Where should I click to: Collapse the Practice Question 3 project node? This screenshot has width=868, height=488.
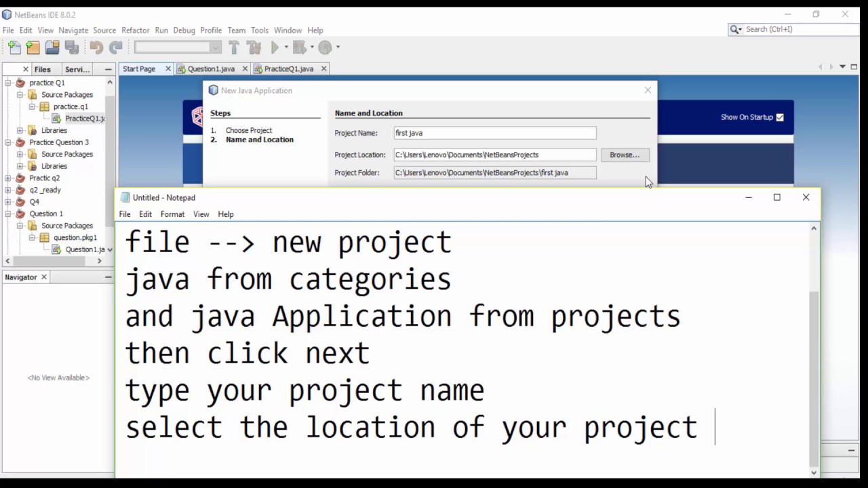[x=8, y=142]
